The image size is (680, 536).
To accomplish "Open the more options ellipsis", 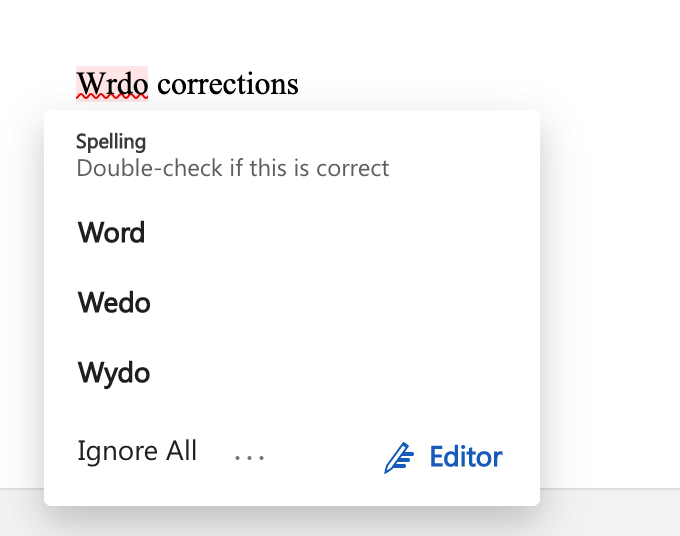I will click(249, 457).
